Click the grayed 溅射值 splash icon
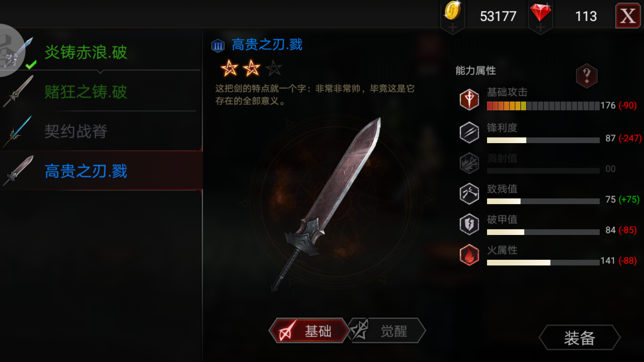This screenshot has width=644, height=362. tap(469, 163)
